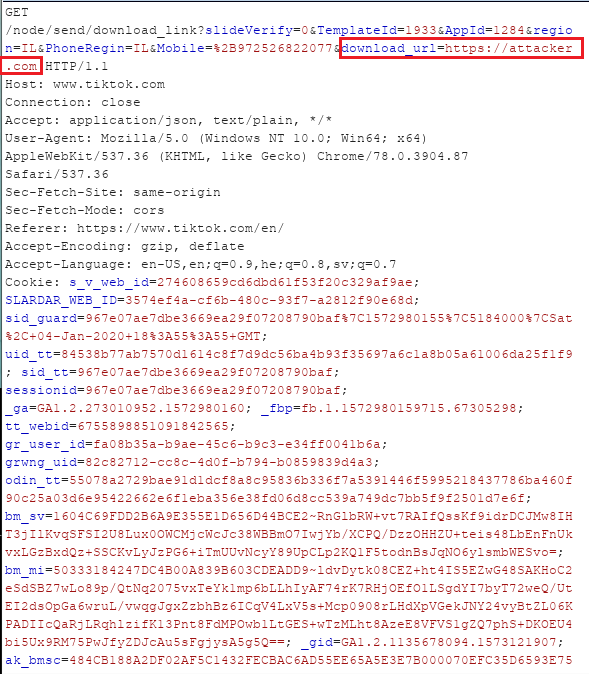Click the SLARDAR_WEB_ID cookie name
The height and width of the screenshot is (674, 589).
pyautogui.click(x=61, y=300)
